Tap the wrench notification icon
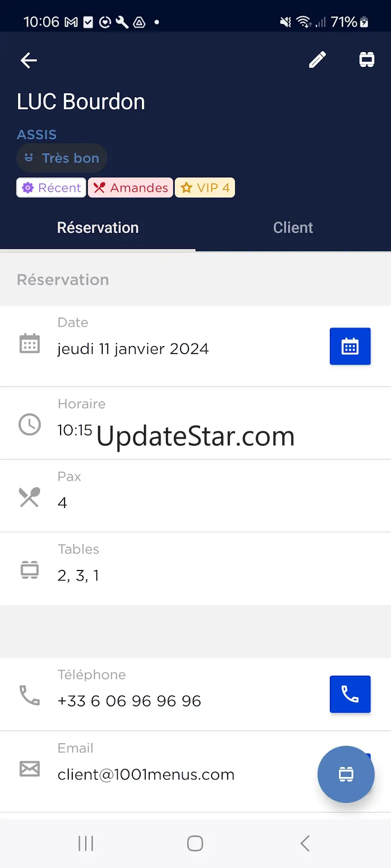This screenshot has height=868, width=391. (x=122, y=22)
